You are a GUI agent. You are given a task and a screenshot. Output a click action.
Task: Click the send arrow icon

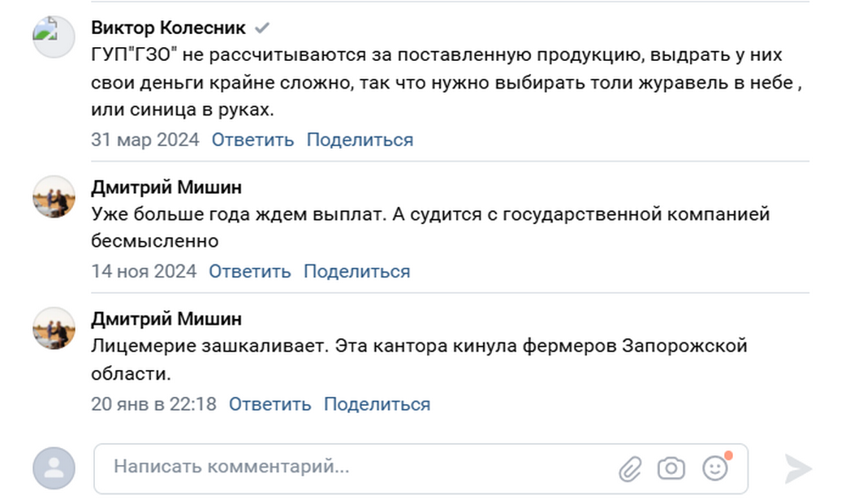(796, 468)
